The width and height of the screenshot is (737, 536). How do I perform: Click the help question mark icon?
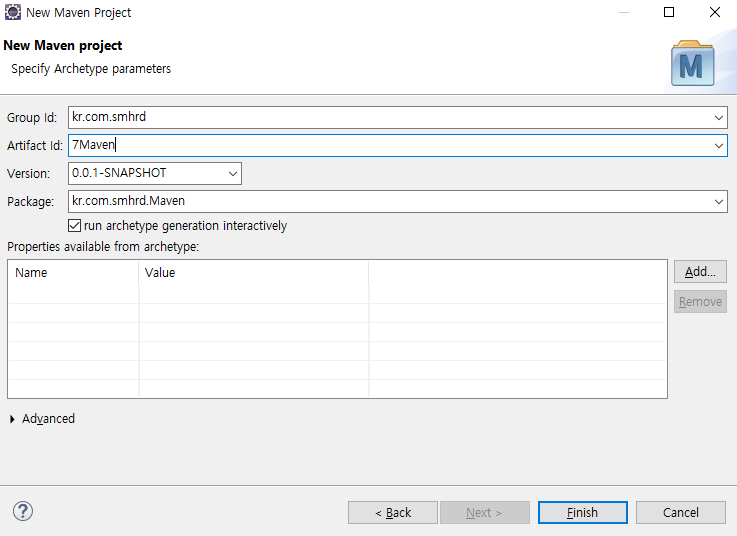(23, 511)
